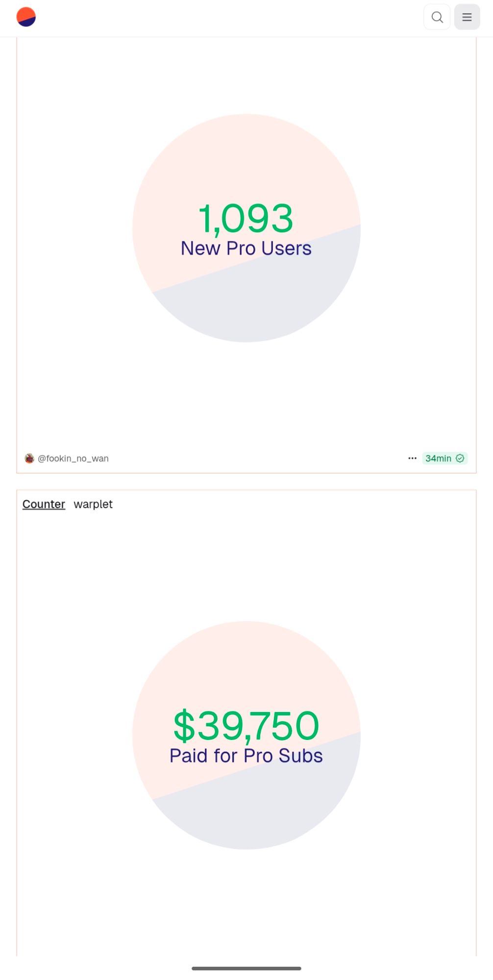Screen dimensions: 493x980
Task: Click the New Pro Users label
Action: tap(246, 248)
